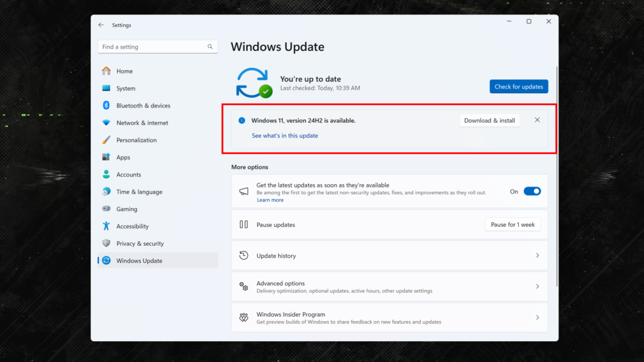Open the Home settings page
644x362 pixels.
[x=158, y=71]
